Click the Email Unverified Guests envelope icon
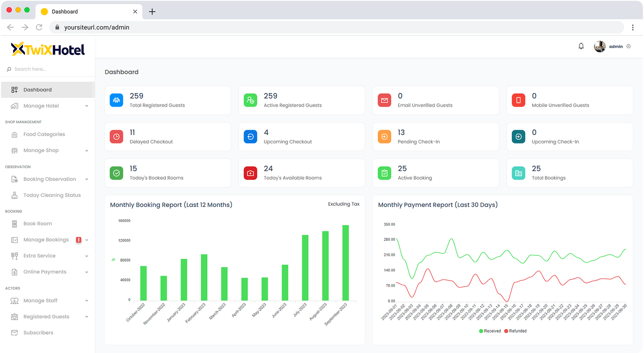This screenshot has width=644, height=353. point(384,100)
